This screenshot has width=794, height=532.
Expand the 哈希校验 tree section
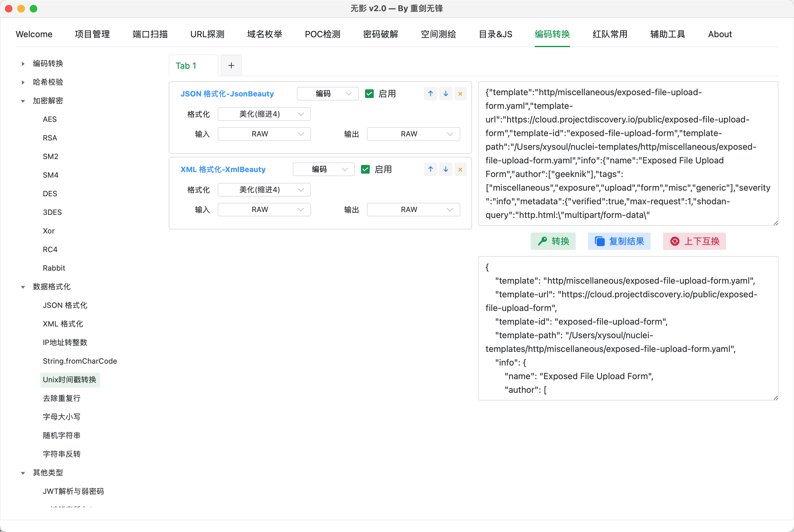pos(23,82)
